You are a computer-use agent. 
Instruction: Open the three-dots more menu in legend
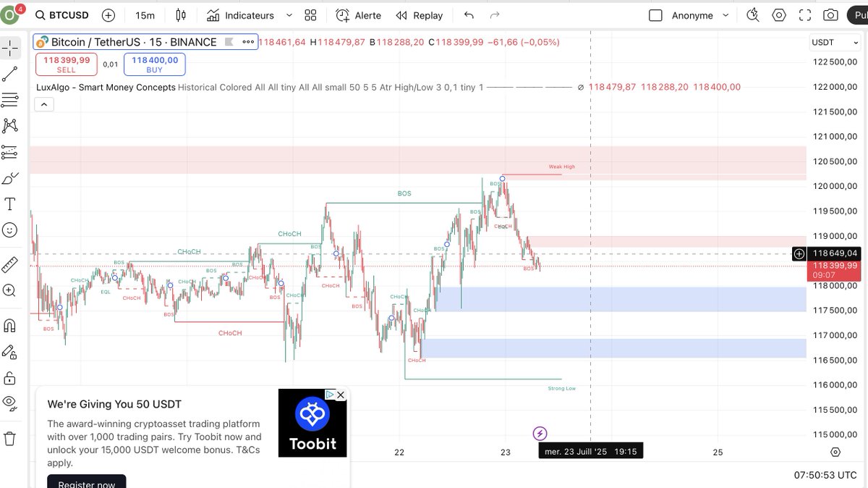click(x=247, y=42)
